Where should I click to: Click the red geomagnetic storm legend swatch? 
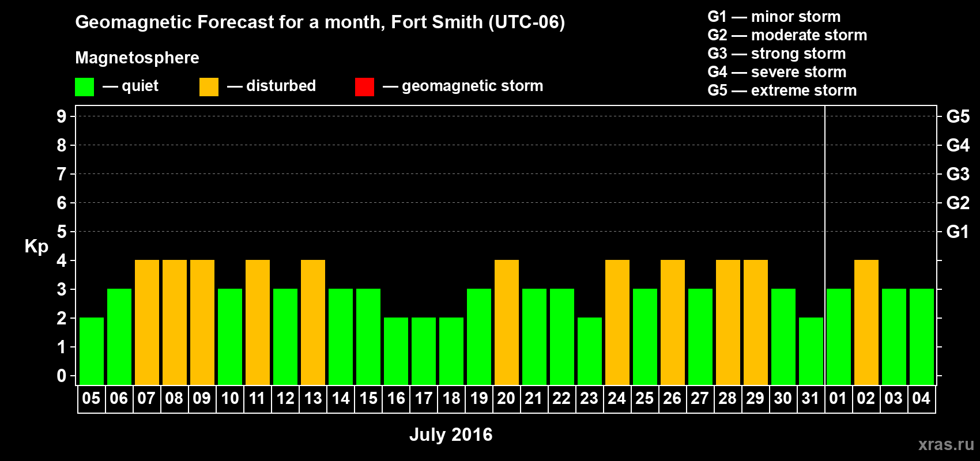pyautogui.click(x=364, y=87)
